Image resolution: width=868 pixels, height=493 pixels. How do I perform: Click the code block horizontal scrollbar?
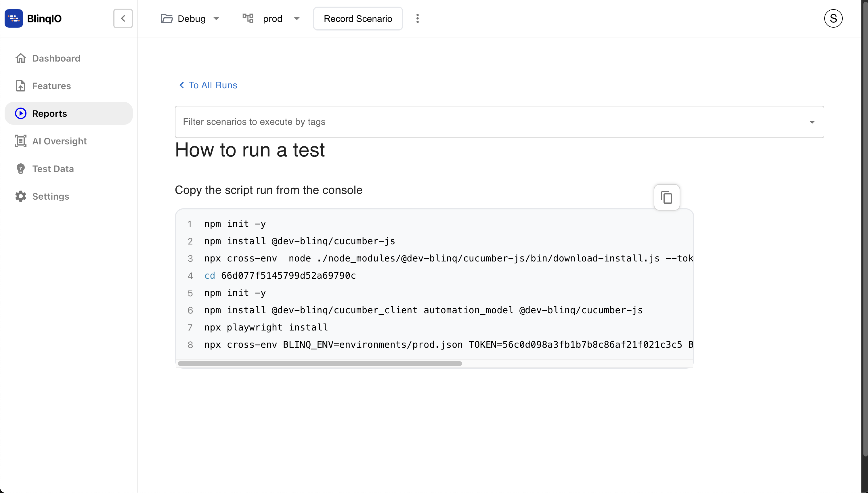coord(320,363)
